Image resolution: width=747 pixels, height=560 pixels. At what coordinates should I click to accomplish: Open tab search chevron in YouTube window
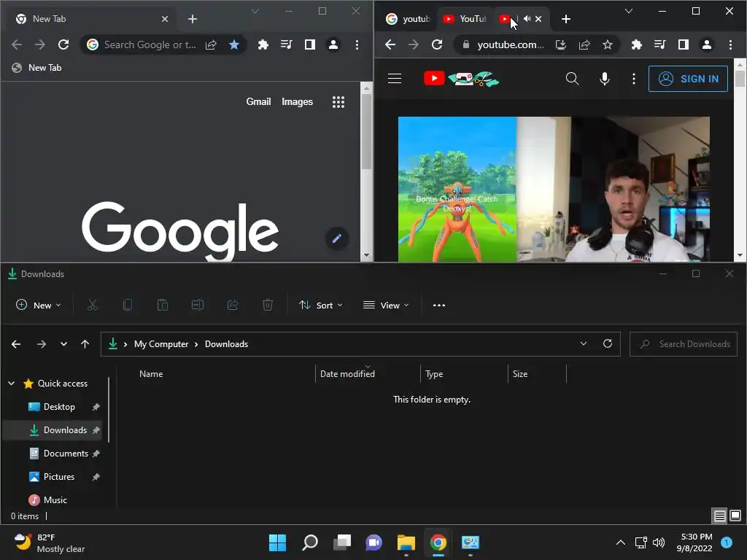pyautogui.click(x=629, y=11)
